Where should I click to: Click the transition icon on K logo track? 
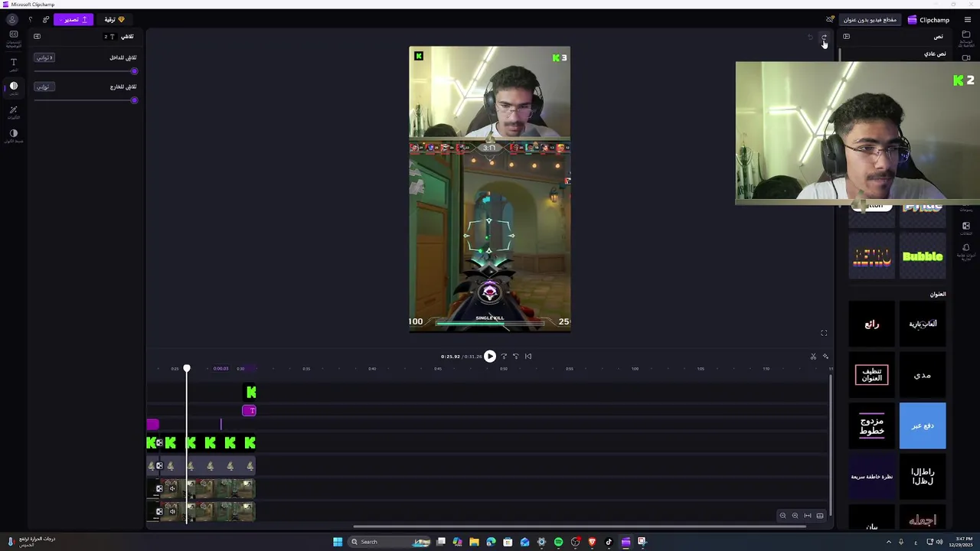pos(159,442)
